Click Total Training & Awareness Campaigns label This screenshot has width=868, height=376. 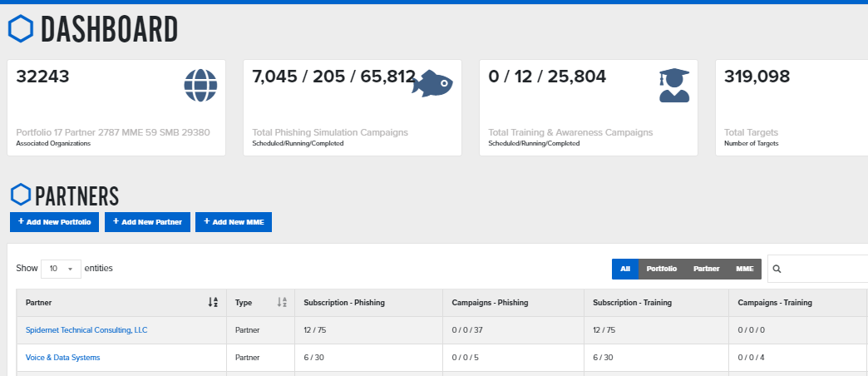(x=570, y=132)
